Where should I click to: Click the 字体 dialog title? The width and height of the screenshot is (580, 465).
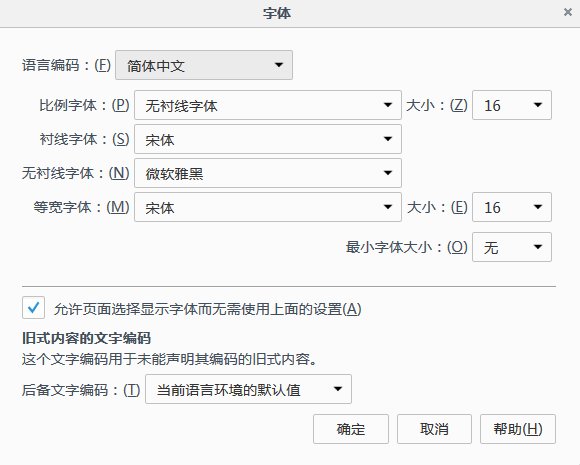[277, 13]
